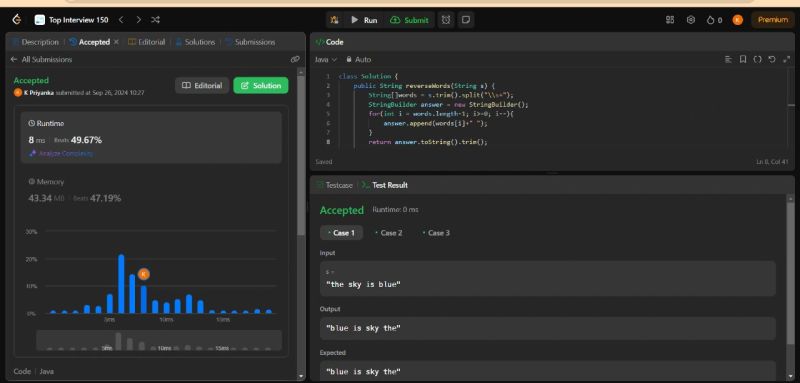Select Case 1
Image resolution: width=800 pixels, height=383 pixels.
coord(341,233)
